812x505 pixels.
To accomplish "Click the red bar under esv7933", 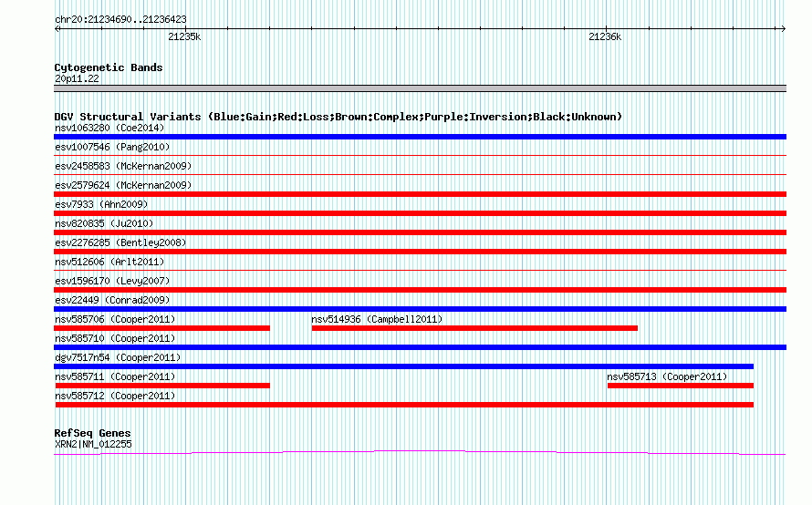I will (420, 213).
